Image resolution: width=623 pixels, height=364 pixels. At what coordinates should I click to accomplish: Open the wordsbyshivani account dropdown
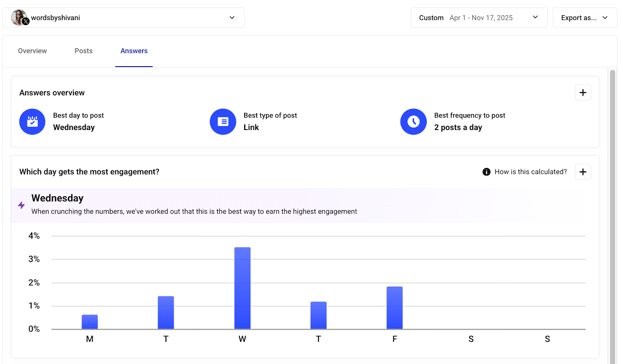[x=232, y=18]
